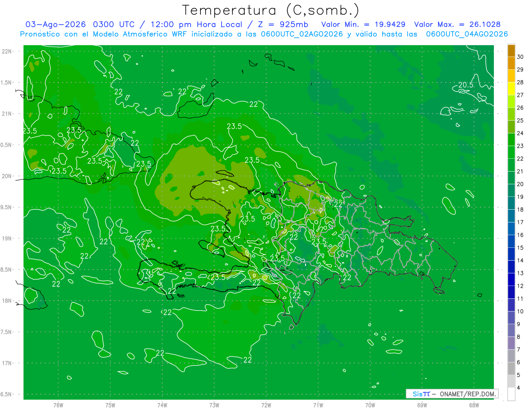
Task: Click the legend's "30" scale value
Action: [521, 57]
